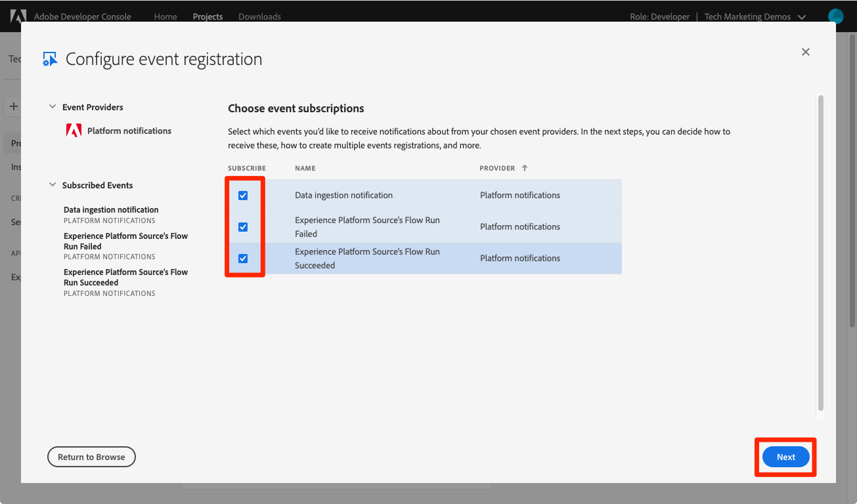This screenshot has height=504, width=857.
Task: Select Platform notifications under Event Providers
Action: 129,131
